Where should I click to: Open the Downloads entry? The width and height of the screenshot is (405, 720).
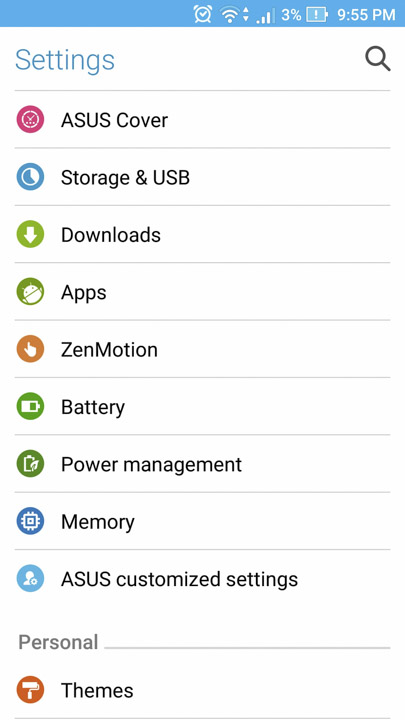[202, 234]
